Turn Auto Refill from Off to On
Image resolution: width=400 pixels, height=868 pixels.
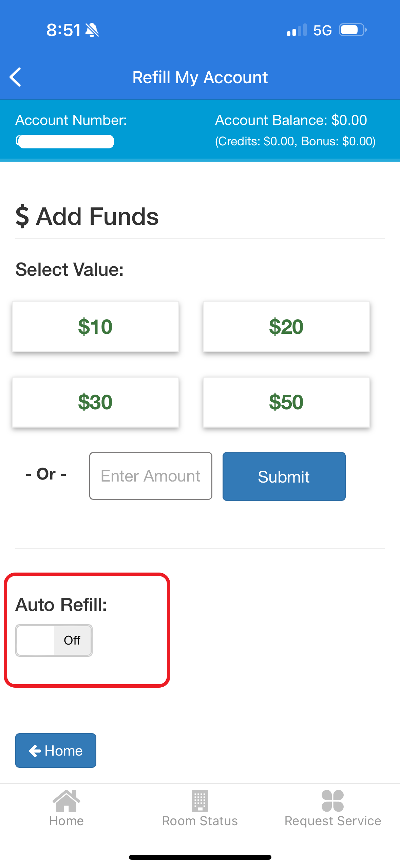click(54, 640)
